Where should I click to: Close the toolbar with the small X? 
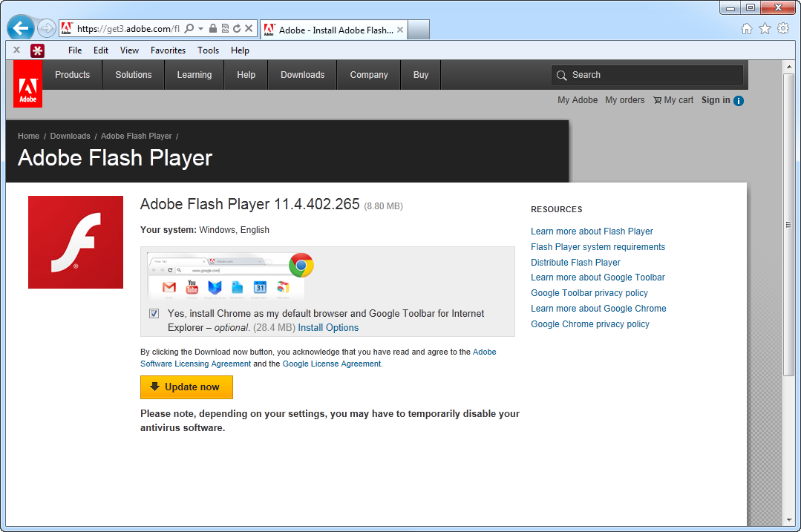pos(17,50)
